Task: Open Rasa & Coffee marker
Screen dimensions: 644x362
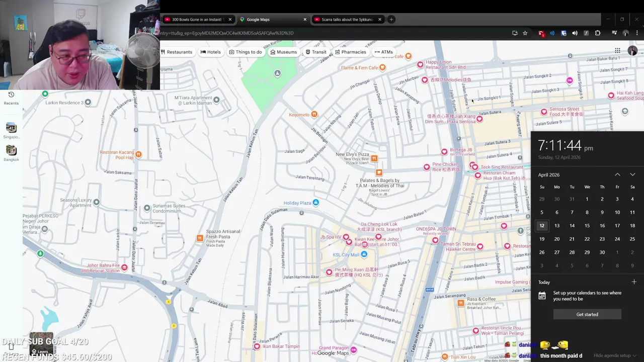Action: coord(461,303)
